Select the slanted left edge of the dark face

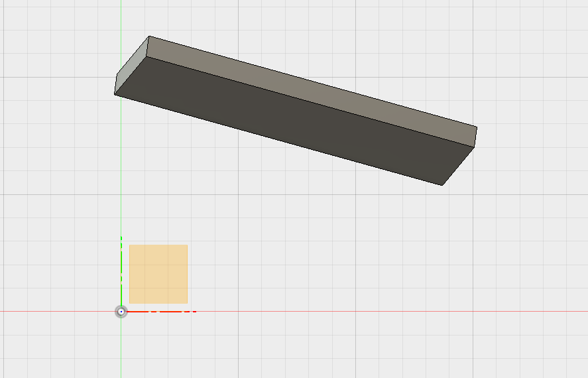[x=130, y=76]
